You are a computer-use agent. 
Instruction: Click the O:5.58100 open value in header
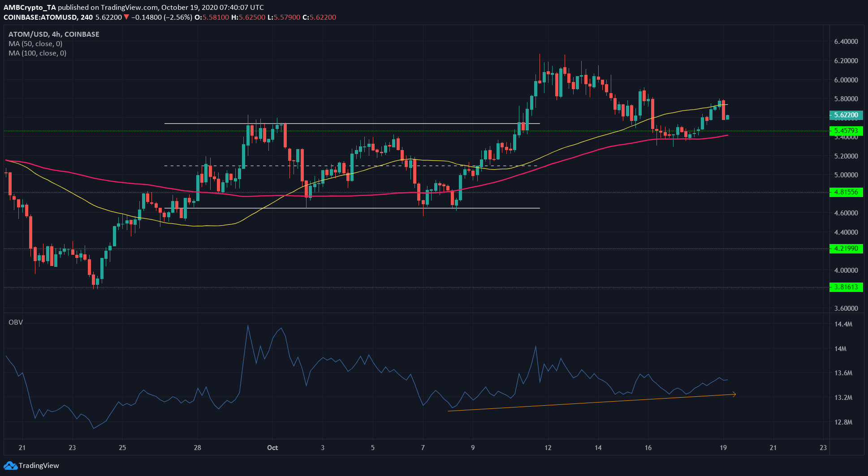pos(212,17)
